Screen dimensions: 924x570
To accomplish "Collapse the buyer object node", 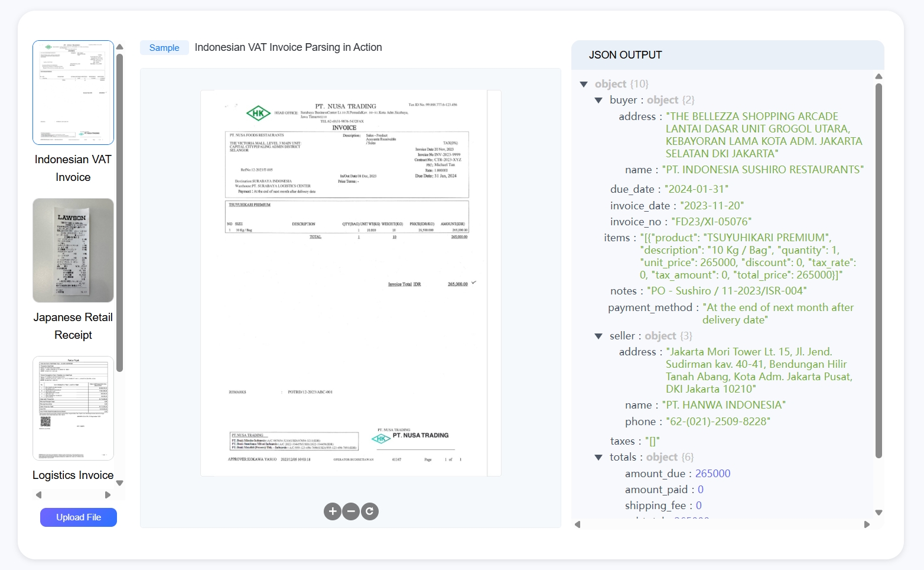I will tap(598, 101).
